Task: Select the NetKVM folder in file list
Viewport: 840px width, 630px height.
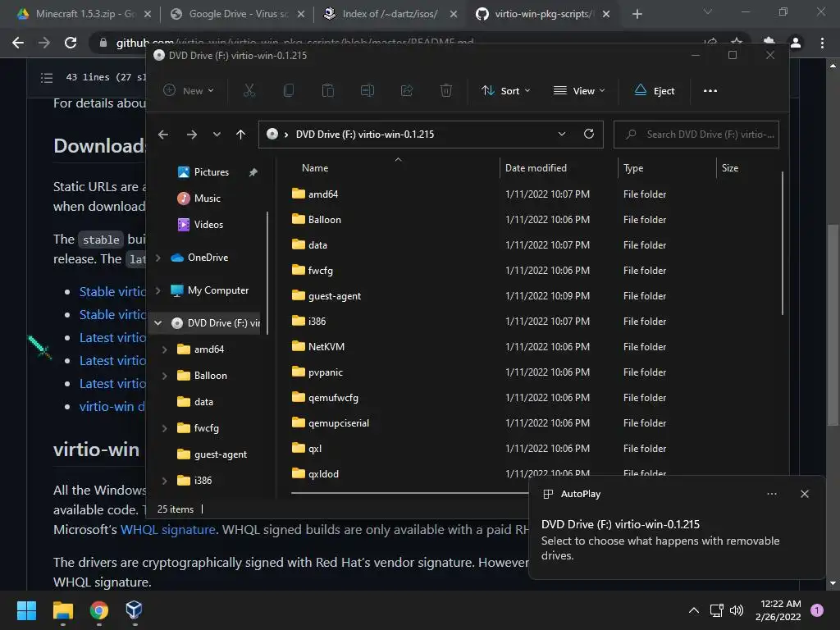Action: [318, 347]
